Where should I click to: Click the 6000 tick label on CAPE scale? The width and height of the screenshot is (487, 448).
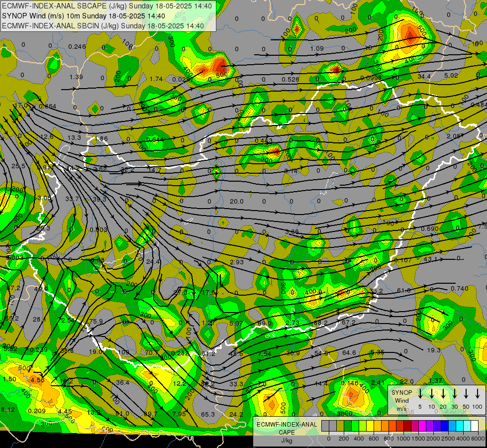point(478,439)
